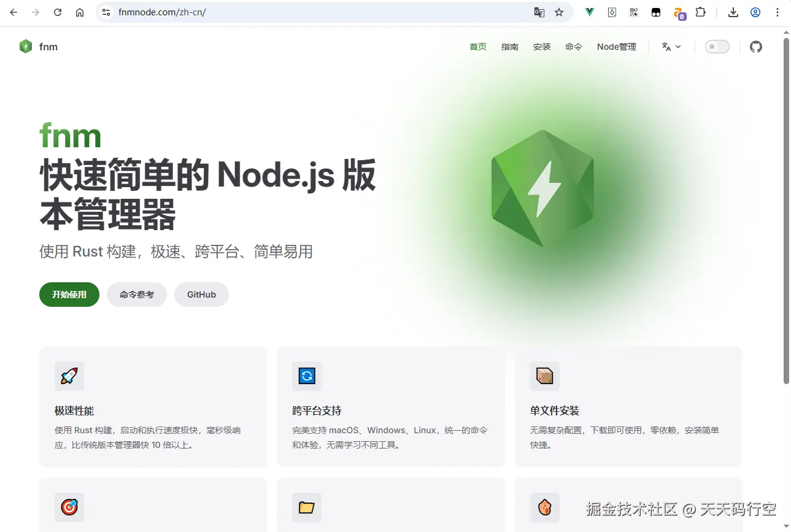Click the 跨平台支持 card title
Image resolution: width=791 pixels, height=532 pixels.
coord(317,411)
